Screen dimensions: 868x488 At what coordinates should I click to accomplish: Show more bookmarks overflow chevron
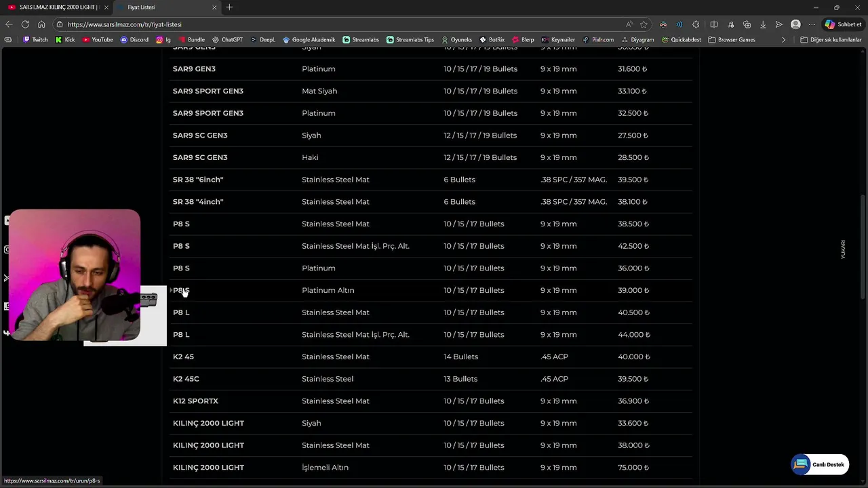[x=783, y=40]
